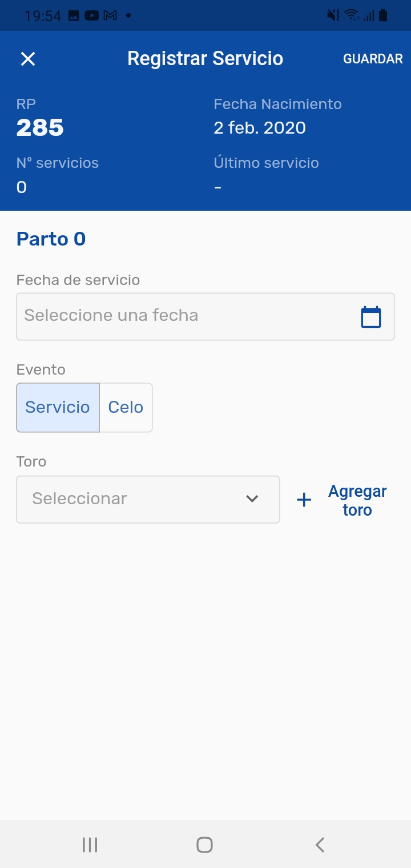
Task: Close the Registrar Servicio form with X
Action: [x=28, y=59]
